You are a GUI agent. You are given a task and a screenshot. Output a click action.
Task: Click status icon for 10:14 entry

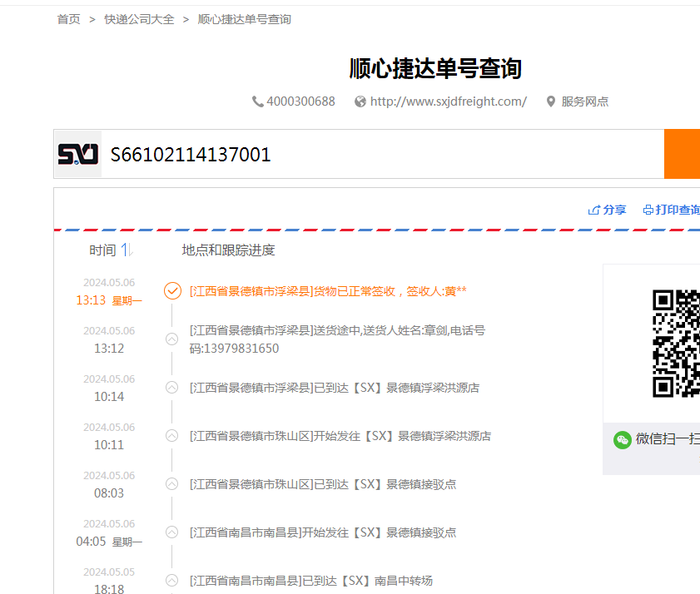pyautogui.click(x=171, y=388)
